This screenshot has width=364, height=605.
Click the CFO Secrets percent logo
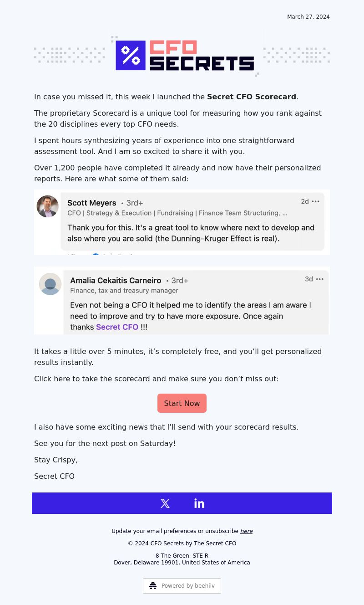[131, 56]
